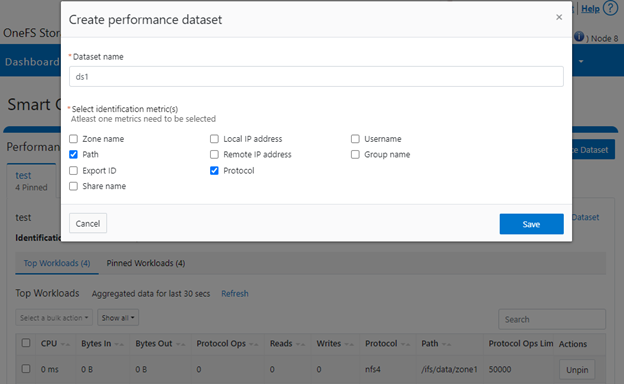Switch to the Pinned Workloads tab

pyautogui.click(x=146, y=263)
